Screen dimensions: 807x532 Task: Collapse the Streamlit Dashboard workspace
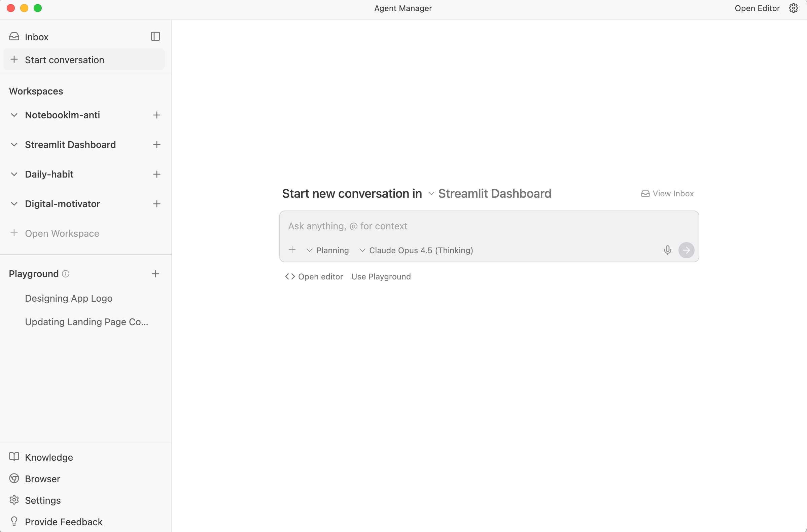click(x=14, y=145)
